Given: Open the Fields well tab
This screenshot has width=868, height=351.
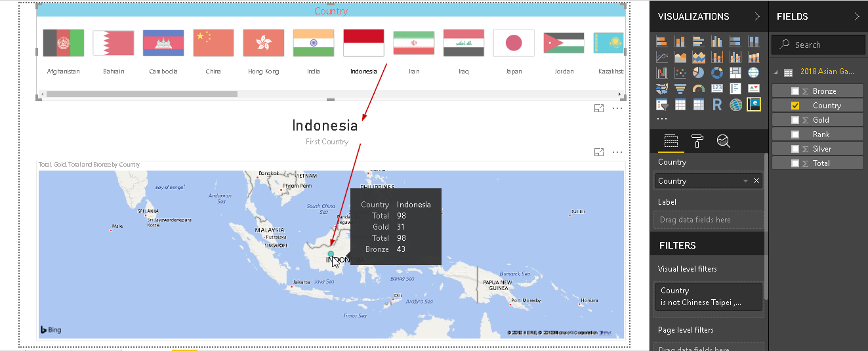Looking at the screenshot, I should coord(671,140).
